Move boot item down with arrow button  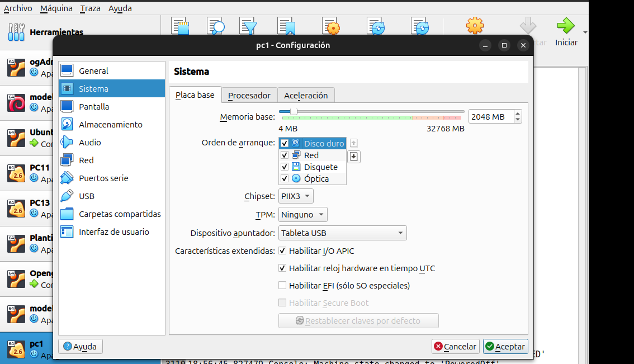click(354, 157)
